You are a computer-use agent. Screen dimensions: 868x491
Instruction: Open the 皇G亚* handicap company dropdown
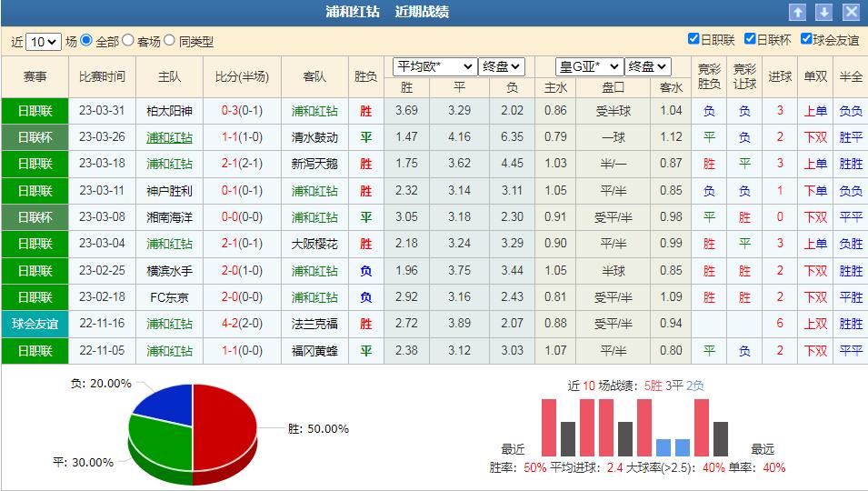[x=589, y=67]
